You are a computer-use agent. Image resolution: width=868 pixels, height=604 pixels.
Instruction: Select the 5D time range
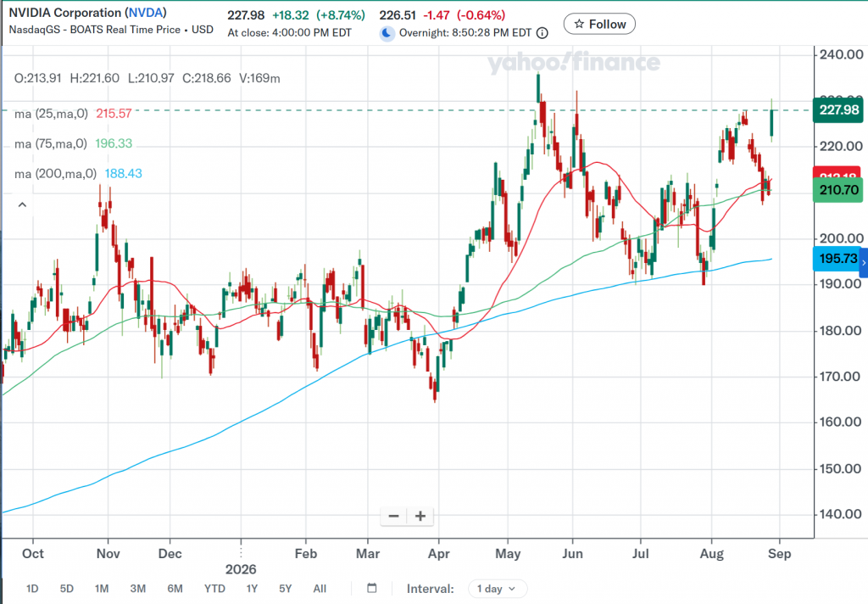[66, 589]
